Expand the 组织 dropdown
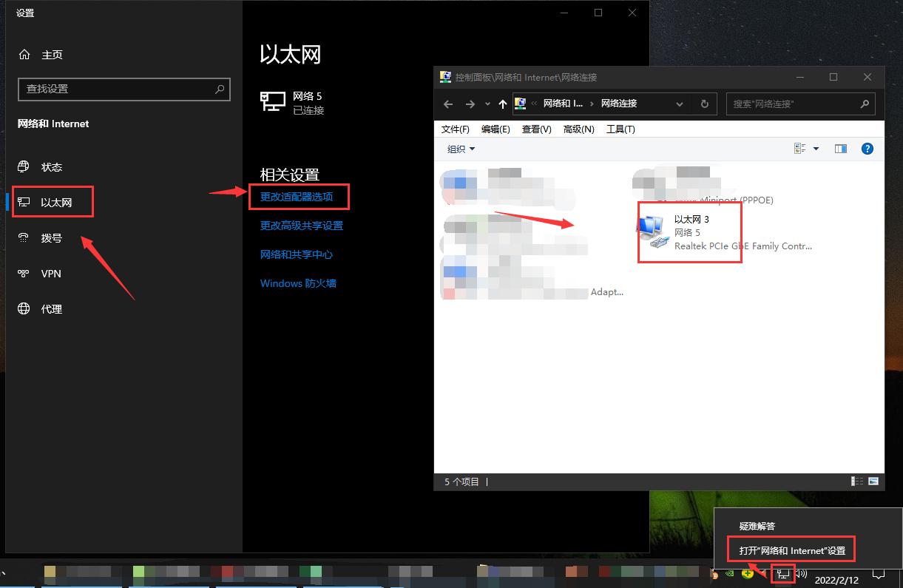The width and height of the screenshot is (903, 588). (461, 149)
